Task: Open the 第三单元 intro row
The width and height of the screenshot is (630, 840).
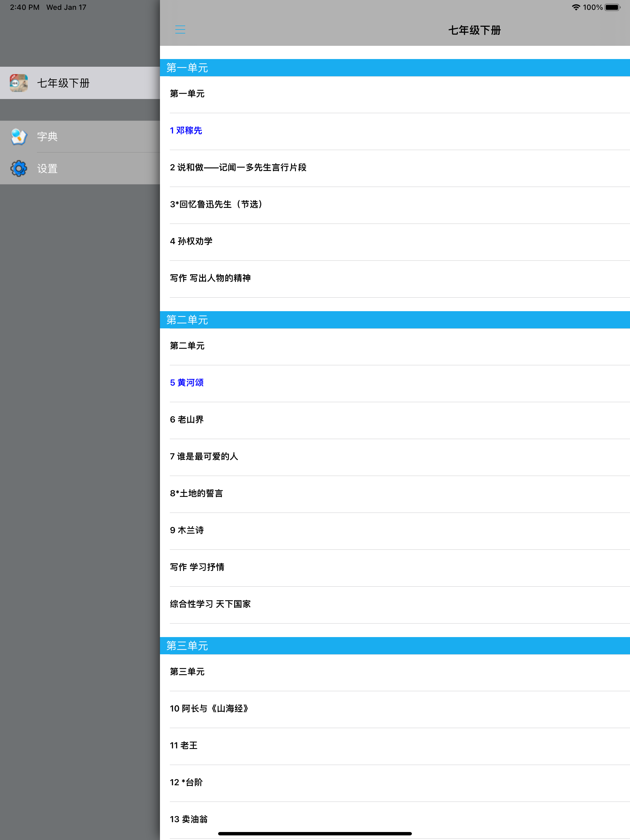Action: point(395,672)
